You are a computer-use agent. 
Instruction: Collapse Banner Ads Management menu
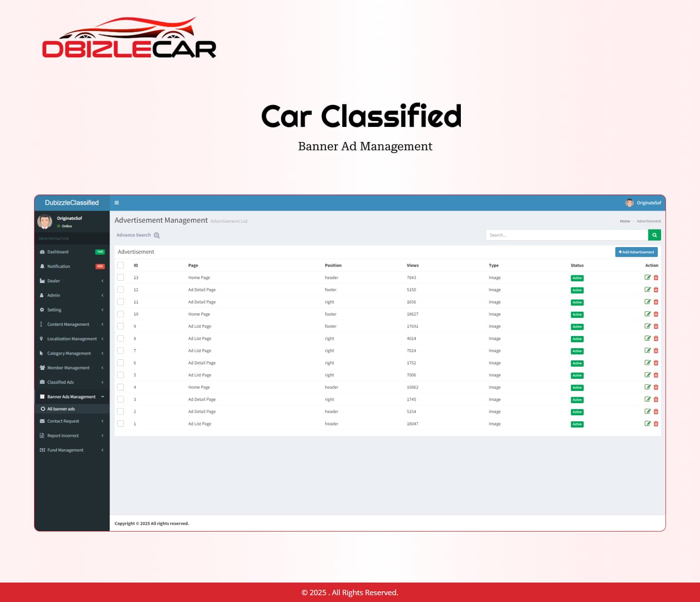[72, 397]
